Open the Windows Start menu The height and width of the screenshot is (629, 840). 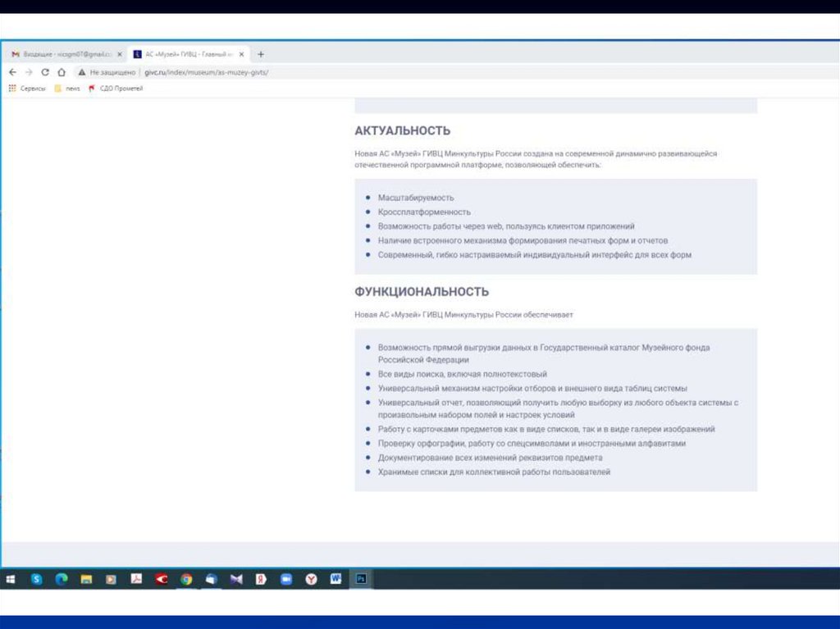coord(10,579)
